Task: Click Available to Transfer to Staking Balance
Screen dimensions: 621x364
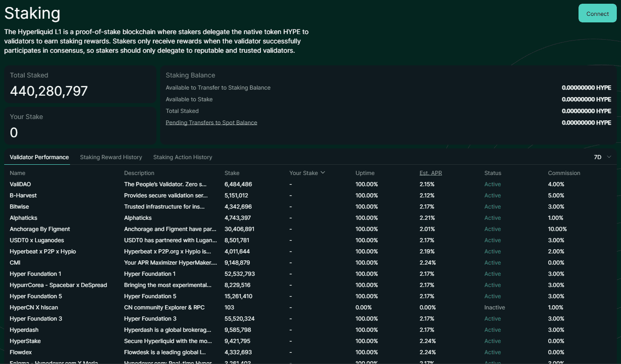Action: point(218,88)
